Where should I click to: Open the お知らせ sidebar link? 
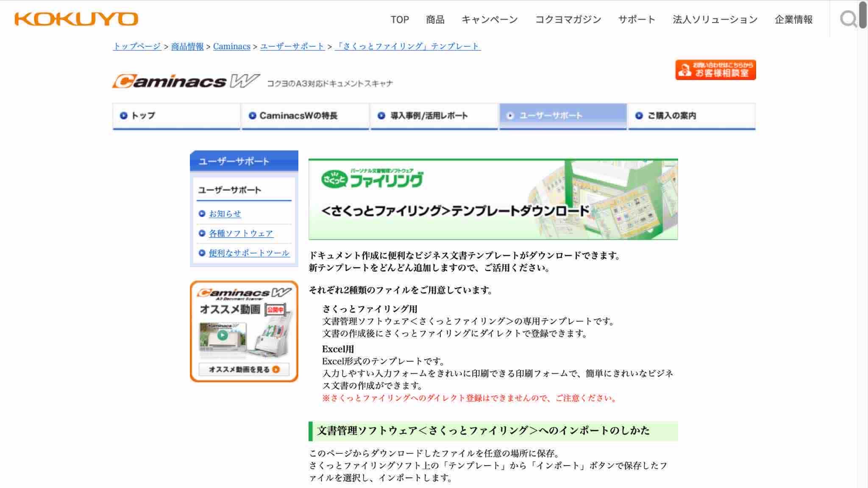[225, 213]
